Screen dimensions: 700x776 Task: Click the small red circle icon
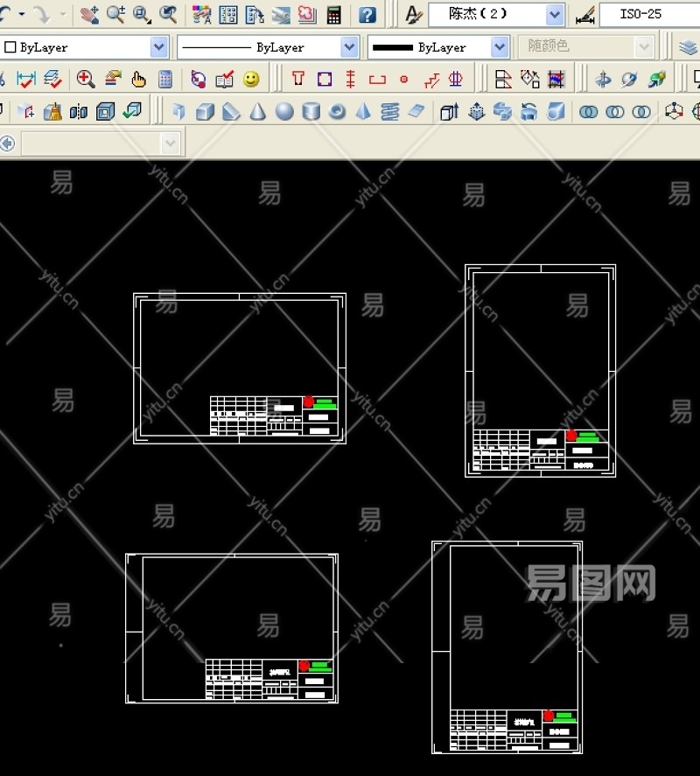[x=404, y=80]
